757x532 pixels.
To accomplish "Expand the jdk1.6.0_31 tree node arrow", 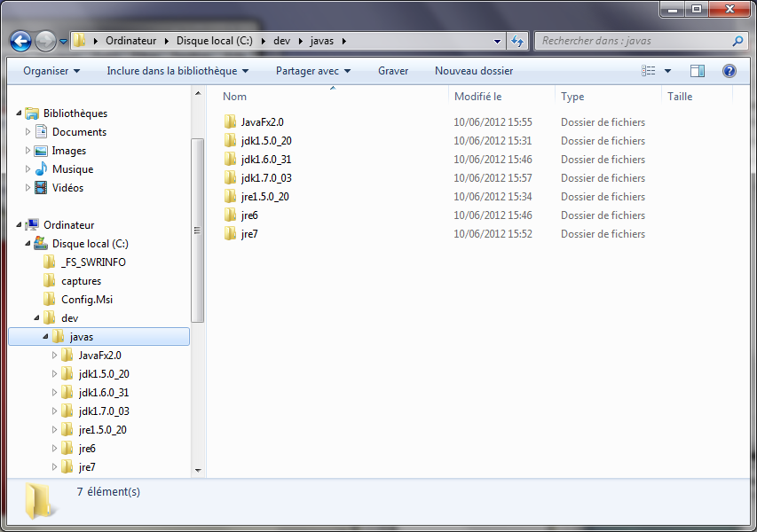I will pos(54,393).
